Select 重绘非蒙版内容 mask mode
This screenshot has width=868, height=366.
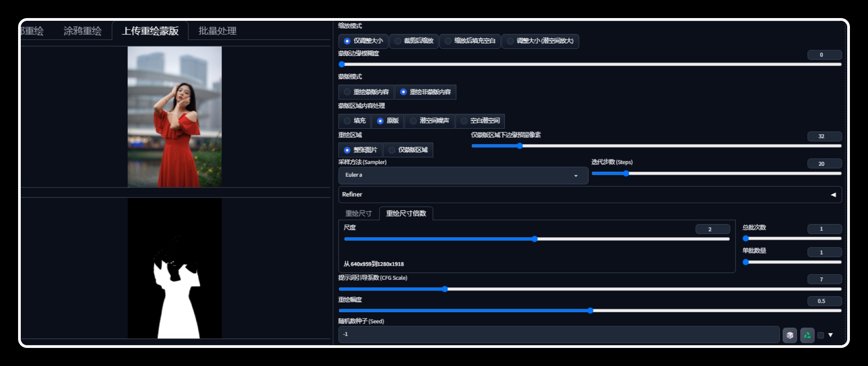pyautogui.click(x=425, y=92)
